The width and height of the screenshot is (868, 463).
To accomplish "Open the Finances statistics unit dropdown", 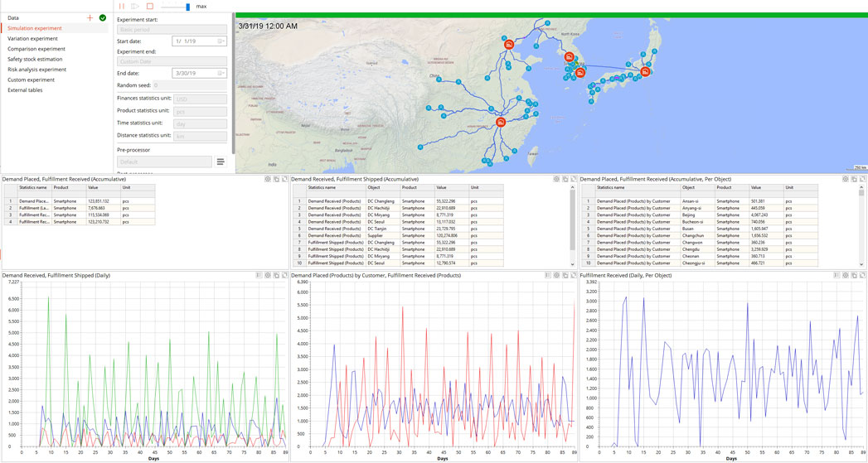I will click(x=200, y=99).
